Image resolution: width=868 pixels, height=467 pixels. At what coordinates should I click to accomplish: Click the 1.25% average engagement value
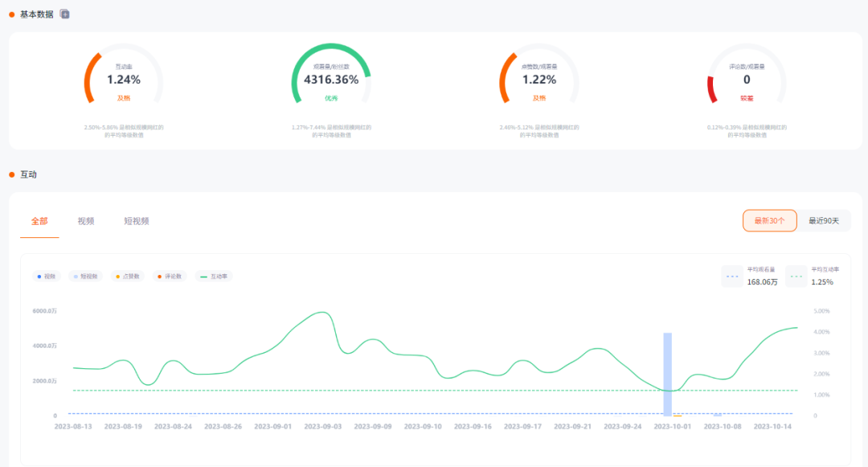point(822,282)
